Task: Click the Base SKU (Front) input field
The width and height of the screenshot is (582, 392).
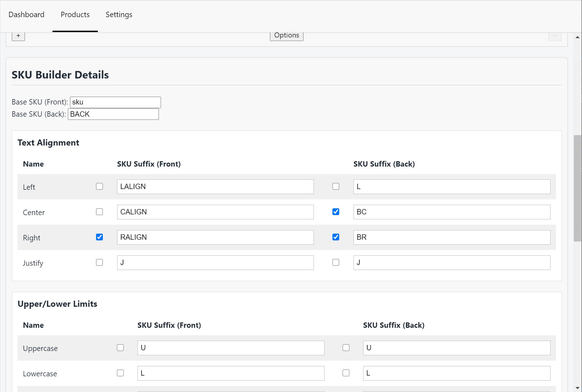Action: pyautogui.click(x=115, y=102)
